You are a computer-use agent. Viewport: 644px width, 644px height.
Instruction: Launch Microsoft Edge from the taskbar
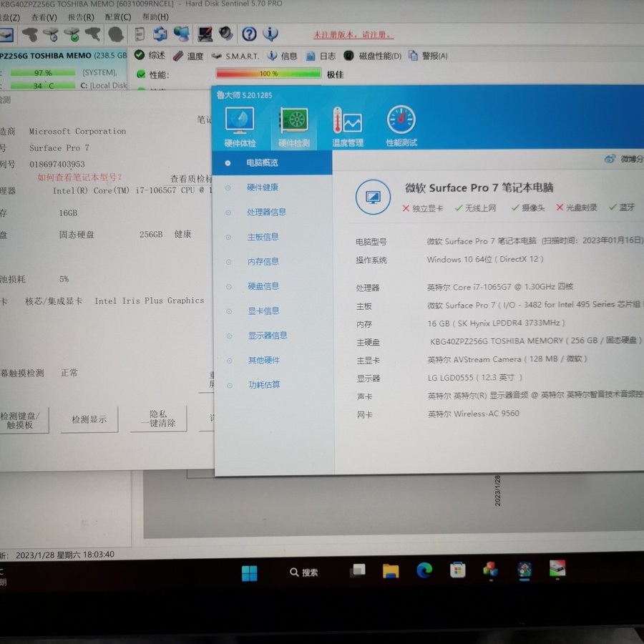[424, 570]
